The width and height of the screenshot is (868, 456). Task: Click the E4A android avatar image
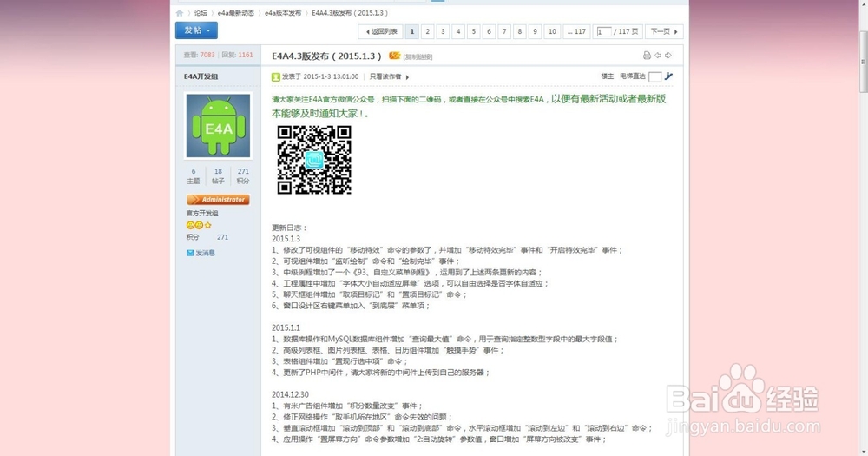[218, 126]
